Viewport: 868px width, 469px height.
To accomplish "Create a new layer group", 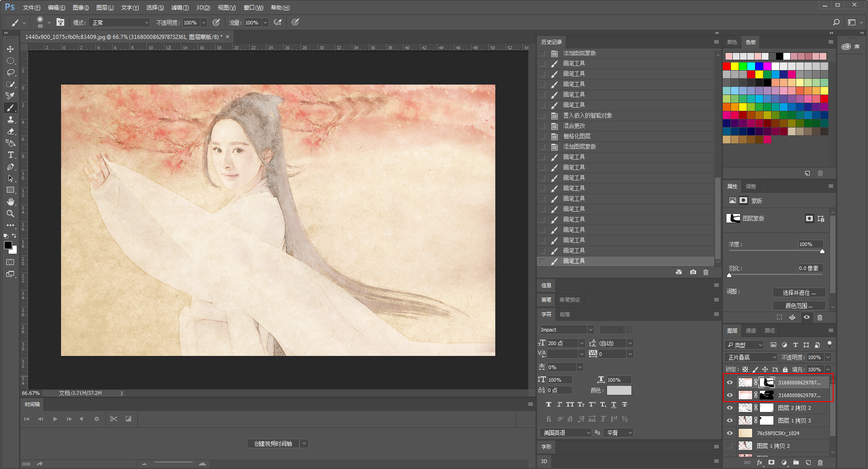I will point(796,463).
